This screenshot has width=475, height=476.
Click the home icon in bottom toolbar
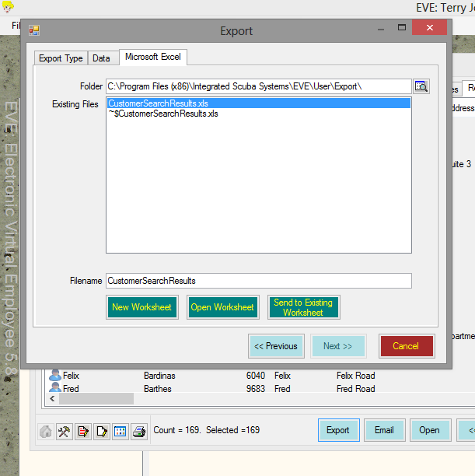pyautogui.click(x=46, y=430)
